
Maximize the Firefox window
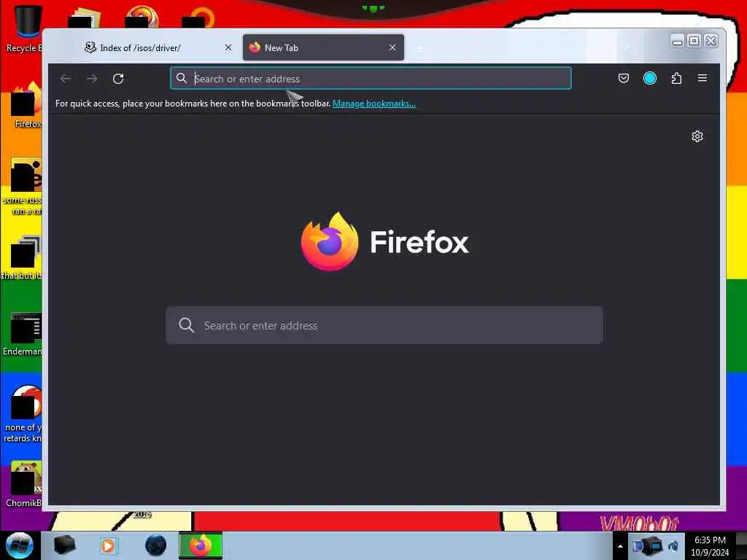click(694, 41)
